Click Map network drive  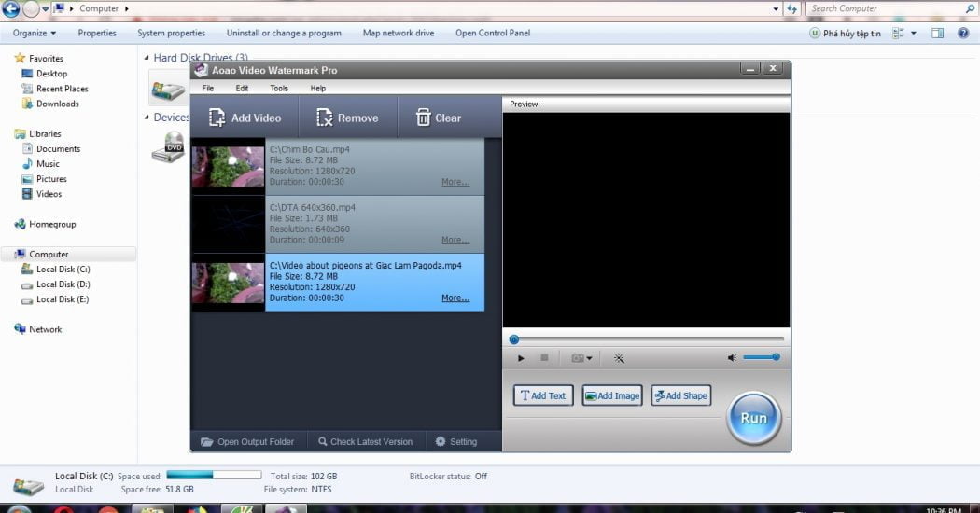tap(399, 34)
